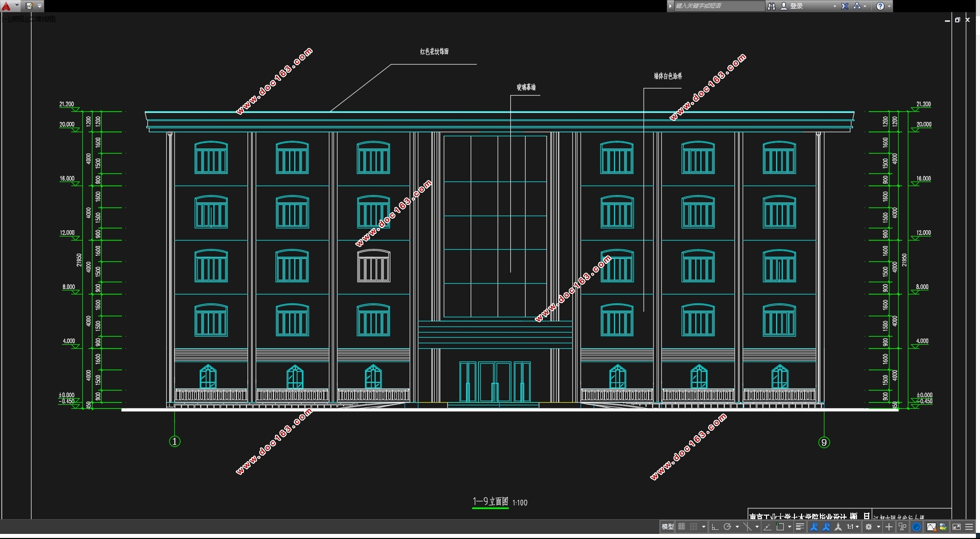The image size is (980, 539).
Task: Select the right 20.000 elevation mark
Action: 924,125
